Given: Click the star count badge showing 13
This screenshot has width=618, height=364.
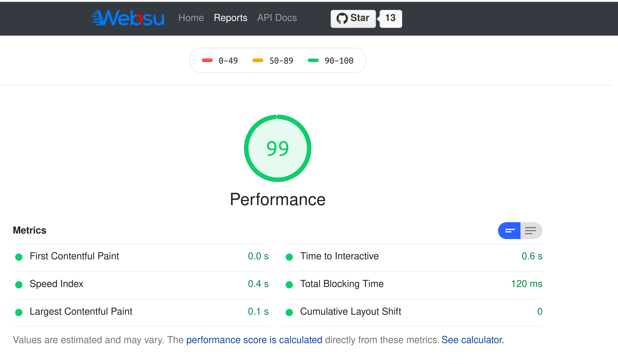Looking at the screenshot, I should click(x=390, y=18).
